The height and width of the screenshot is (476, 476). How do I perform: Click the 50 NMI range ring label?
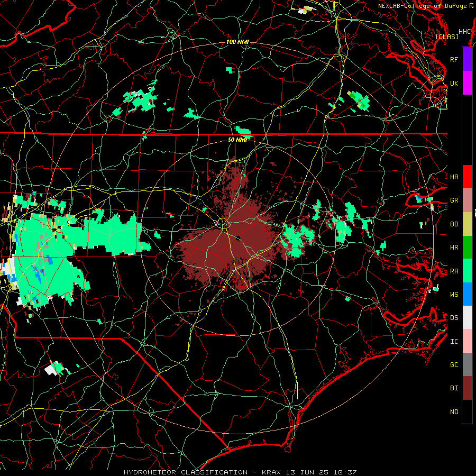click(237, 140)
